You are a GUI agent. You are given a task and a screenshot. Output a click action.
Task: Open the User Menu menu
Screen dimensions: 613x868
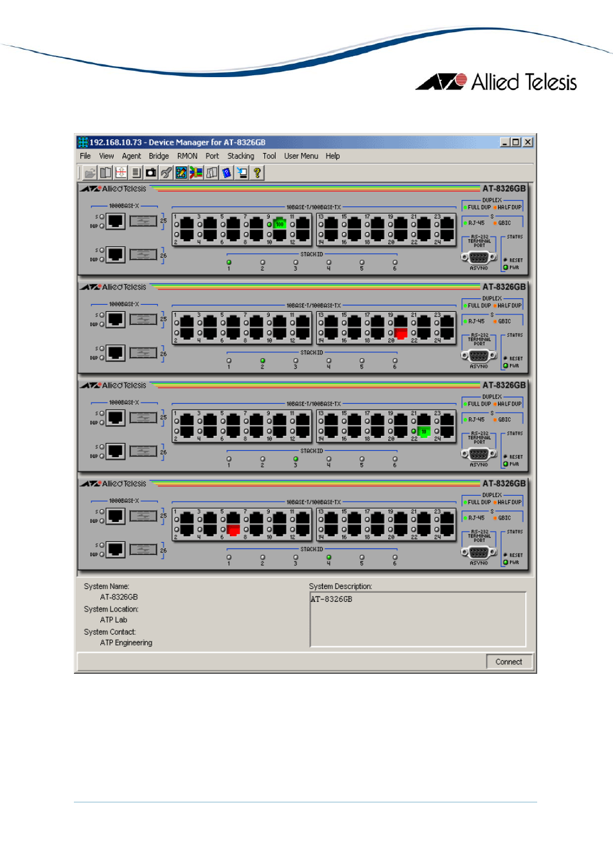point(301,156)
